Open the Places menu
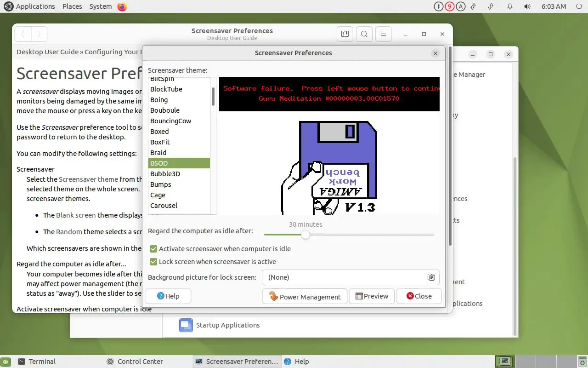 point(72,6)
